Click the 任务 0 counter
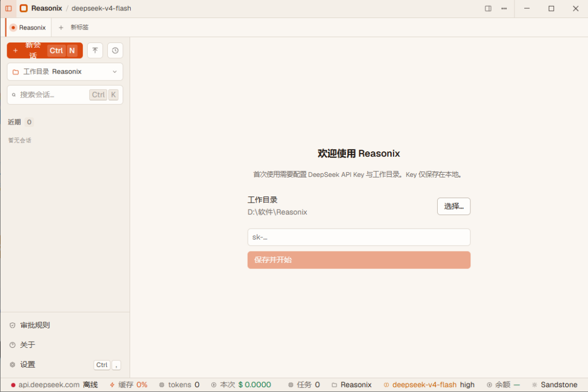The height and width of the screenshot is (392, 588). [304, 385]
